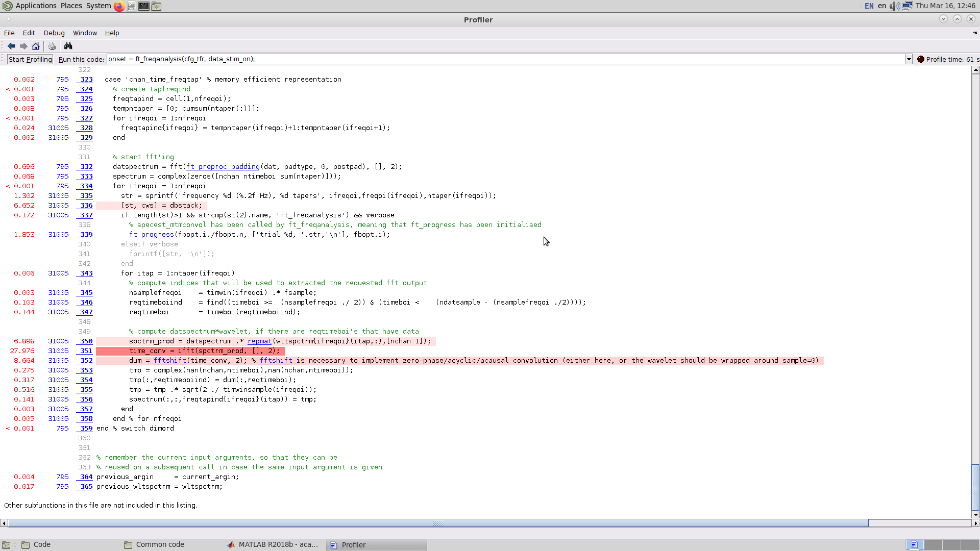Open the Window menu
The width and height of the screenshot is (980, 551).
(x=85, y=33)
